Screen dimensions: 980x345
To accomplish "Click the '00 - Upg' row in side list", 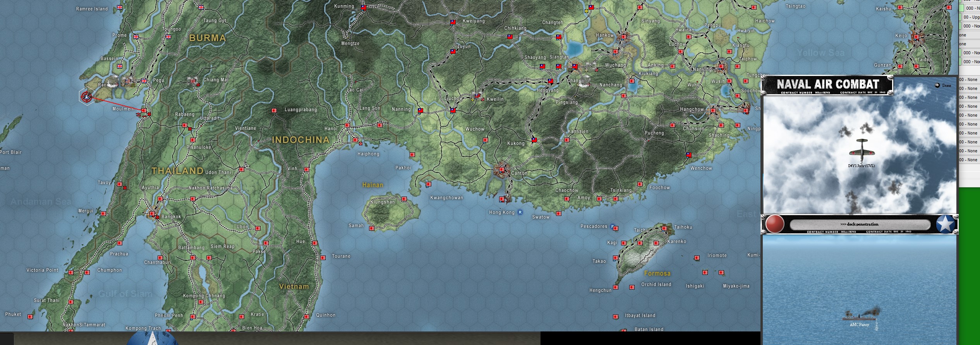I will 971,17.
